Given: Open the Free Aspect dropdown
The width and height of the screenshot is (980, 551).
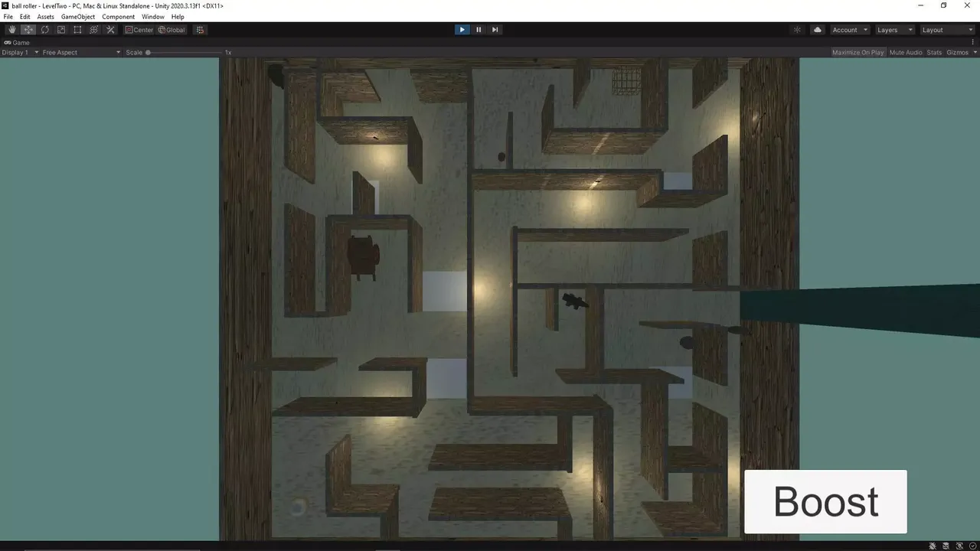Looking at the screenshot, I should click(81, 52).
